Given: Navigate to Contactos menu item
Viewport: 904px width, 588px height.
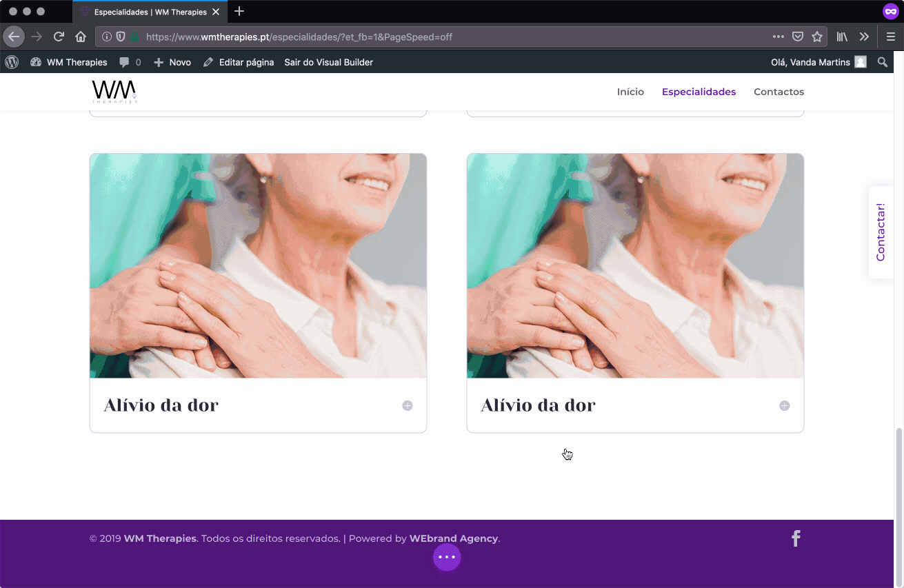Looking at the screenshot, I should pos(779,92).
